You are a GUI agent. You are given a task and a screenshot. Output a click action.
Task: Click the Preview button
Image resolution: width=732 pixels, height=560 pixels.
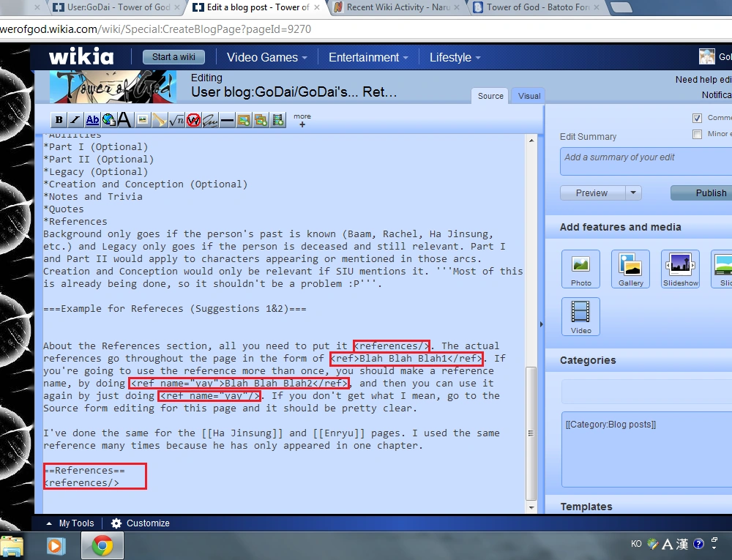point(591,193)
